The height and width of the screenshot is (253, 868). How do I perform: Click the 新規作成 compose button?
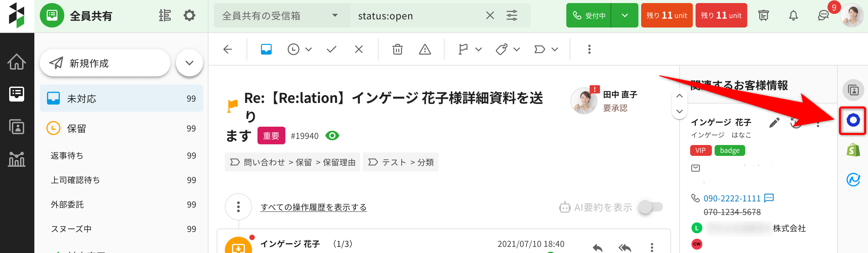pos(105,63)
